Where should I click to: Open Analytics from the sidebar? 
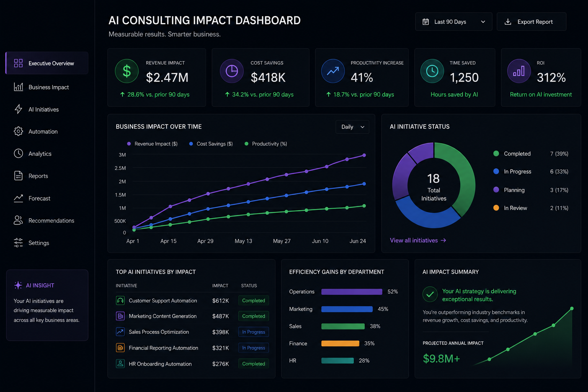coord(47,154)
